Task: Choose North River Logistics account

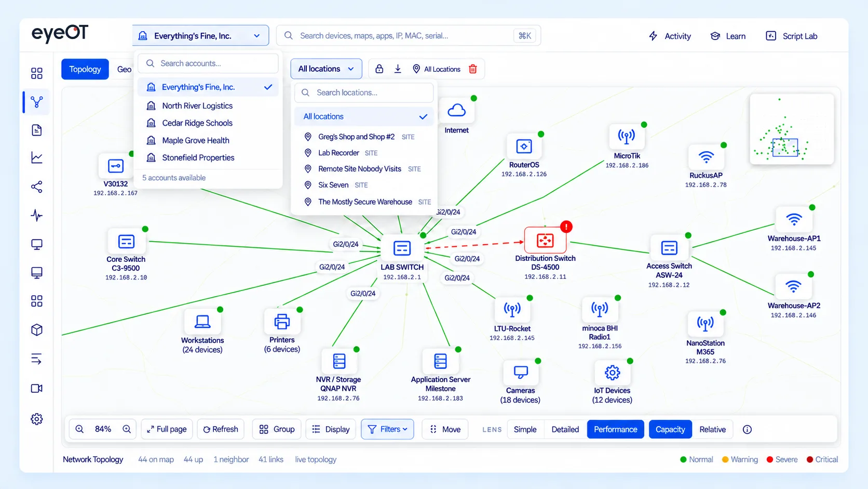Action: click(208, 105)
